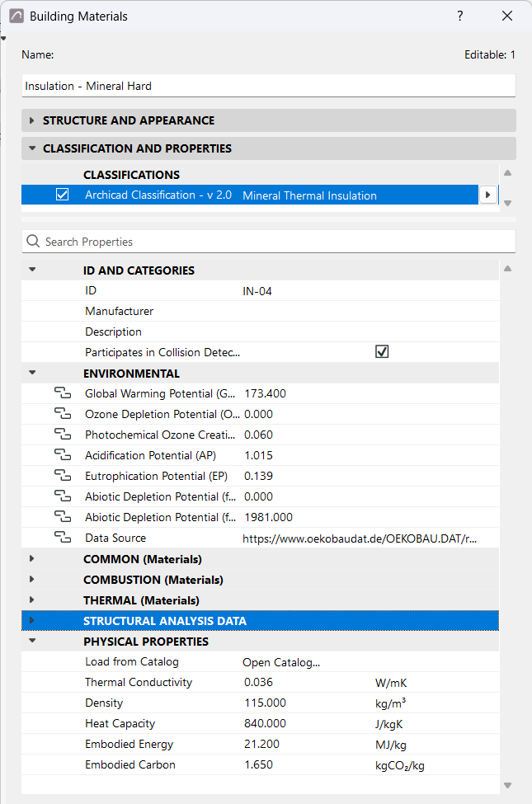This screenshot has height=804, width=532.
Task: Click the link icon beside Photochemical Ozone Creation
Action: (63, 435)
